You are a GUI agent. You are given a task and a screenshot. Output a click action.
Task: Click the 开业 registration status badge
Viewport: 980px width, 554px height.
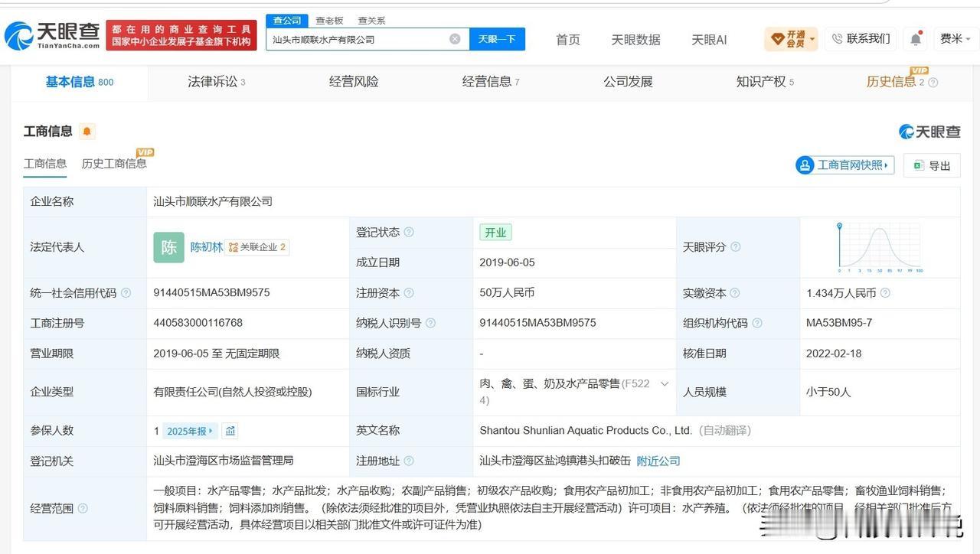click(x=495, y=233)
